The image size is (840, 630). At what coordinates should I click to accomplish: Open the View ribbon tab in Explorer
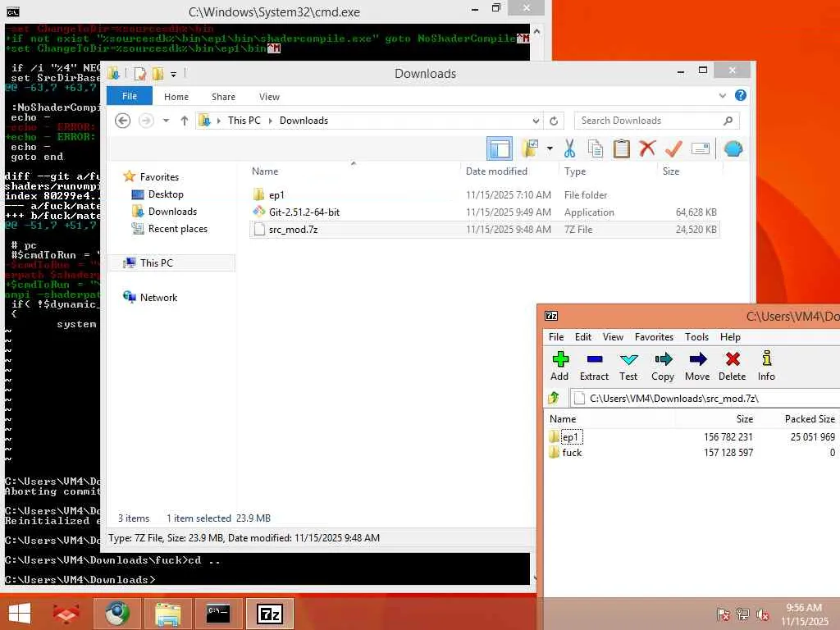pos(269,97)
